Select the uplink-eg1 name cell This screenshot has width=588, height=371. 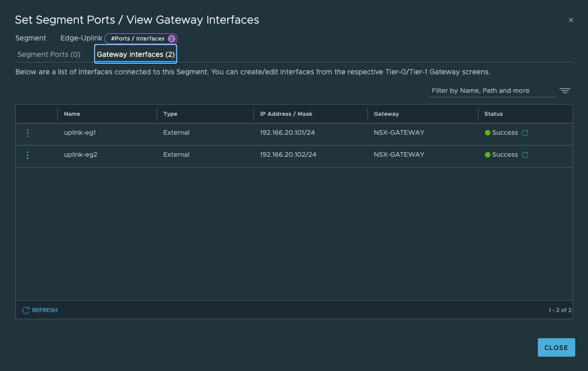coord(80,133)
